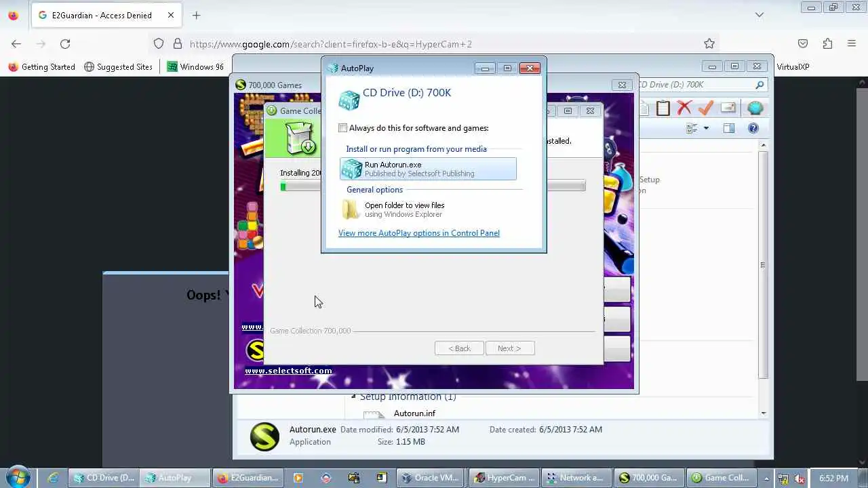Click the blue shell icon in Explorer toolbar
Viewport: 868px width, 488px height.
755,108
